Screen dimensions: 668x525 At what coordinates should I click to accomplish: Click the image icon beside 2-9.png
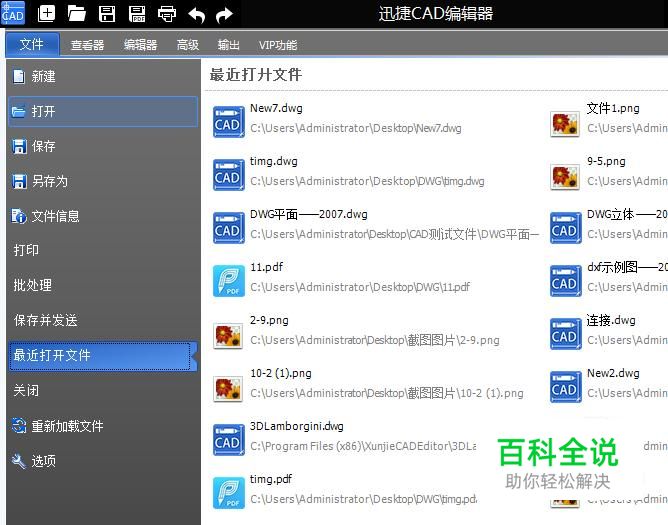pyautogui.click(x=228, y=335)
